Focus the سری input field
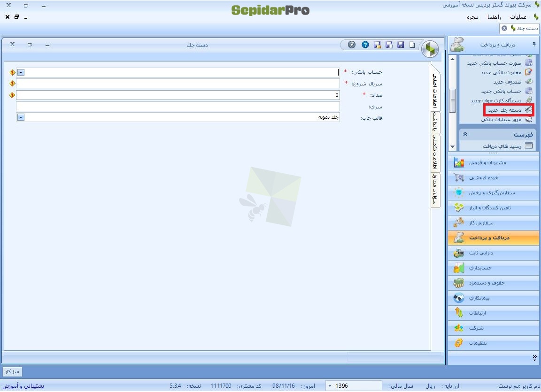The width and height of the screenshot is (541, 392). [178, 107]
